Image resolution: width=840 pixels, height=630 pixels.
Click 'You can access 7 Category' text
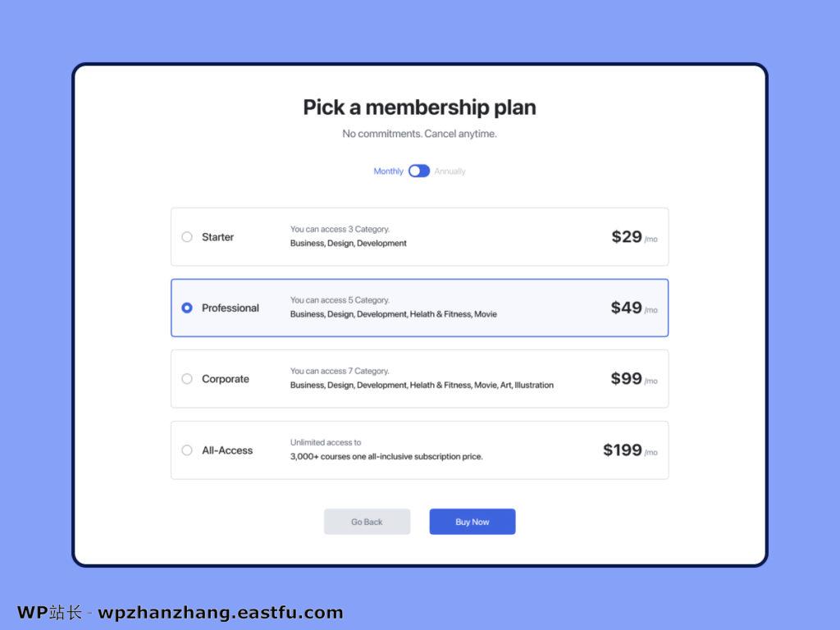340,371
